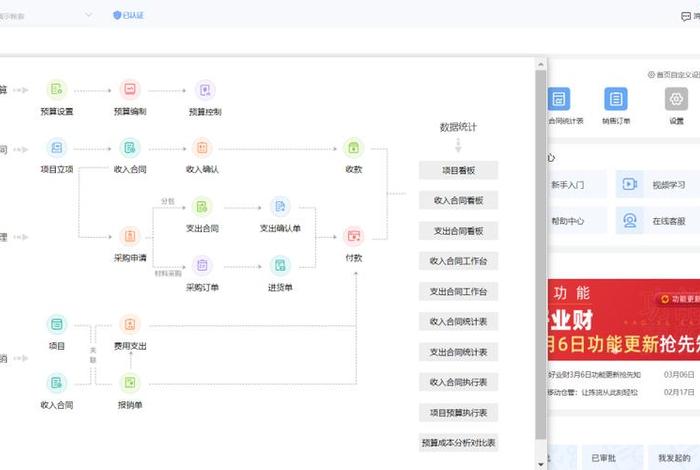Open the 预算设置 budget settings icon
The image size is (700, 470).
click(x=57, y=90)
